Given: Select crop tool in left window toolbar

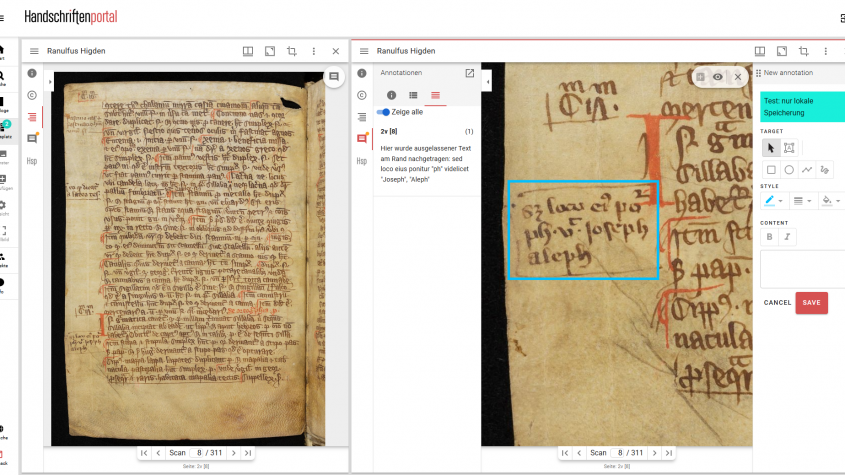Looking at the screenshot, I should pyautogui.click(x=292, y=51).
